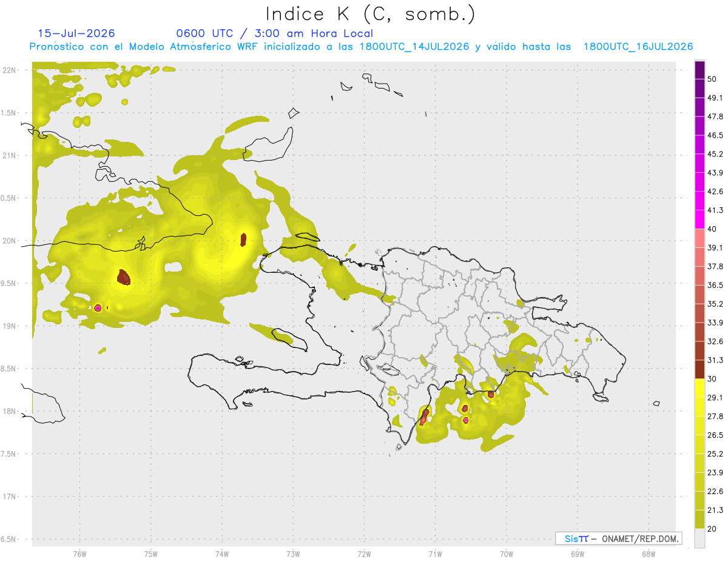728x562 pixels.
Task: Click the "20N" latitude label
Action: pyautogui.click(x=10, y=241)
